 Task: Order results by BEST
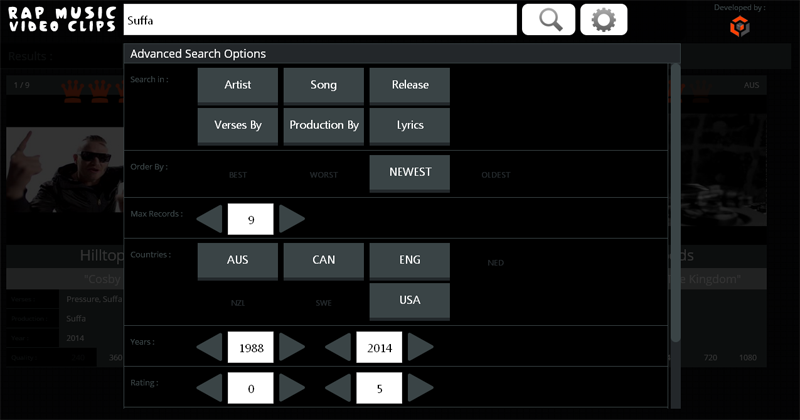pyautogui.click(x=238, y=175)
